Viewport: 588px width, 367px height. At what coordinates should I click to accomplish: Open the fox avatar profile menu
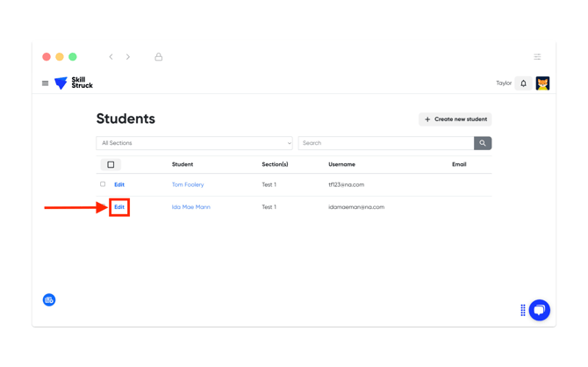pos(542,83)
